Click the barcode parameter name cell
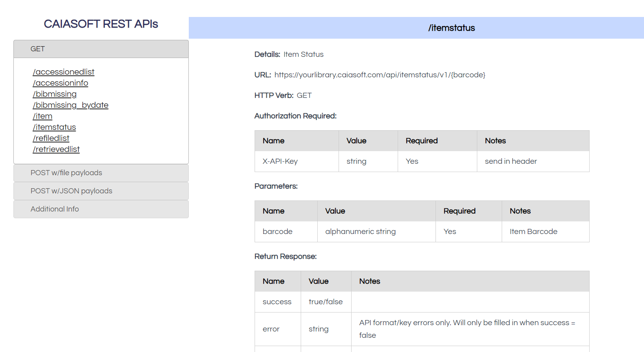 (277, 232)
